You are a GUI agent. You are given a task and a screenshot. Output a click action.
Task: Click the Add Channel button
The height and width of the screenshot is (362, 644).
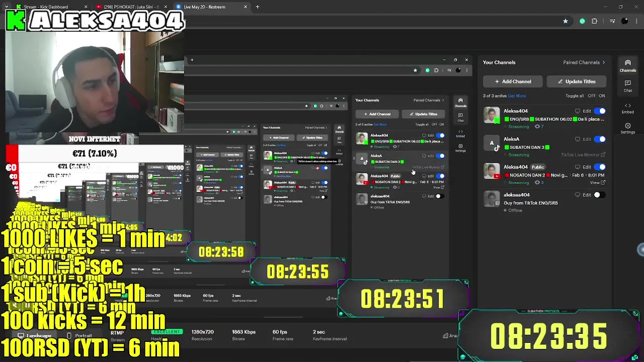click(x=513, y=81)
